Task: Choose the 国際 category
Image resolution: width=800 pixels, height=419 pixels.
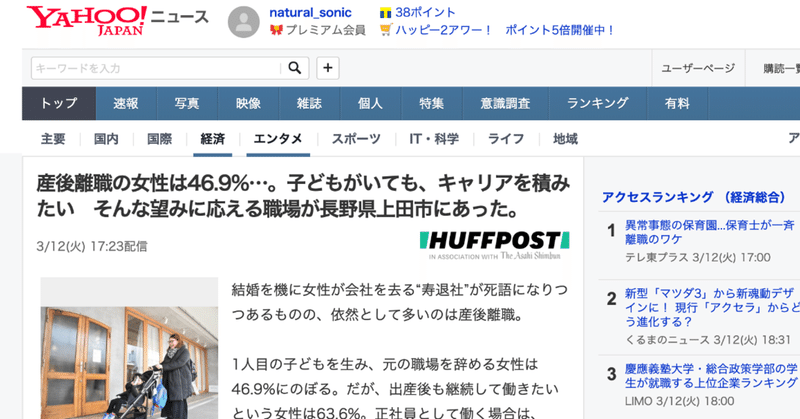Action: pos(159,139)
